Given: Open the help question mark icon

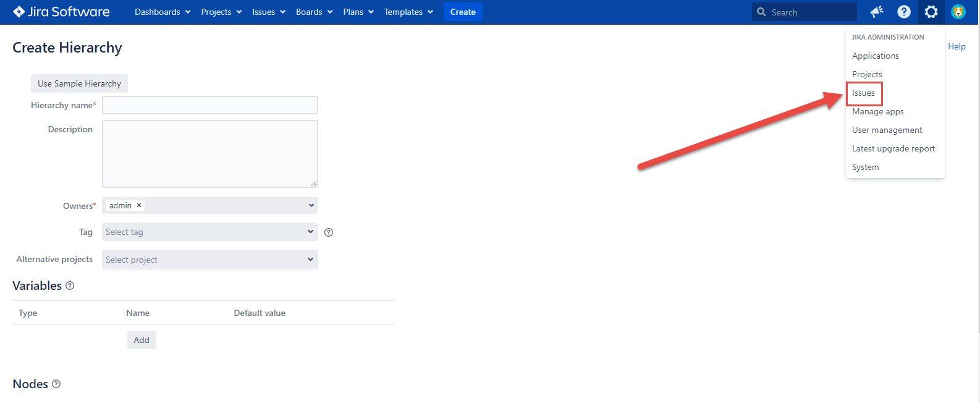Looking at the screenshot, I should [903, 12].
